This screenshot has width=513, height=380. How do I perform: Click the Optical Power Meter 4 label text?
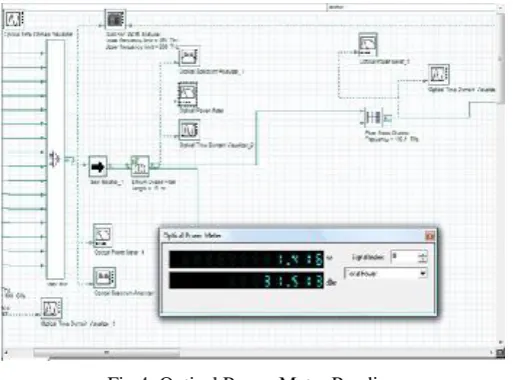[119, 252]
